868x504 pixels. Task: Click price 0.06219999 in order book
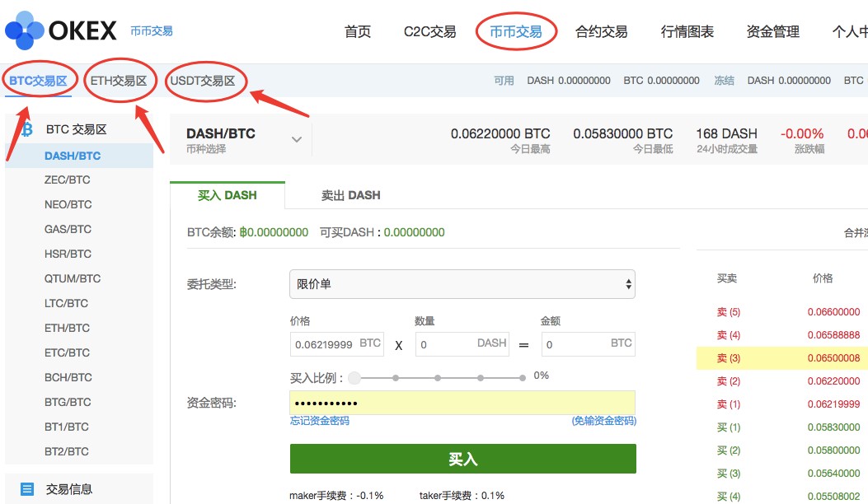tap(833, 404)
